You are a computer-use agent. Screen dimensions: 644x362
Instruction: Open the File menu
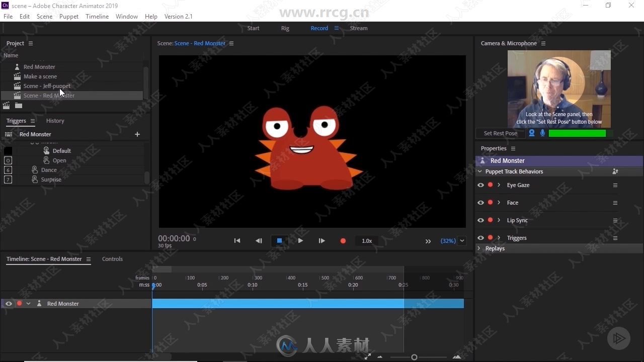pyautogui.click(x=8, y=16)
